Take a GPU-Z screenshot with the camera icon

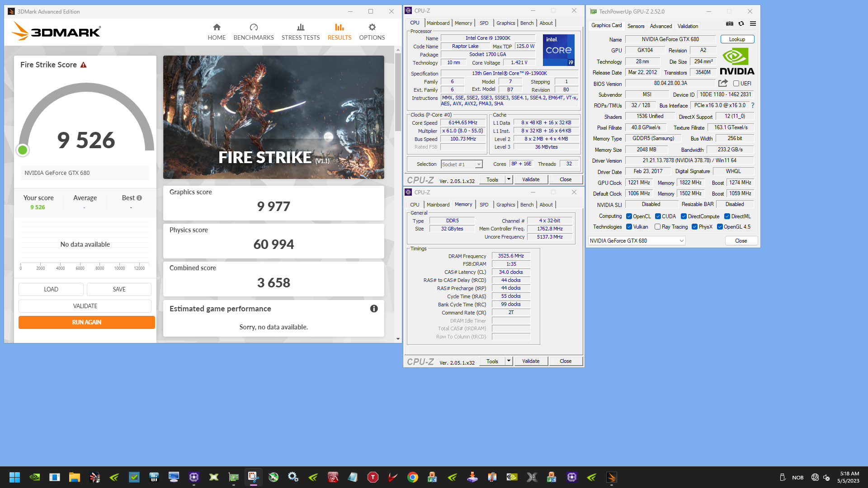point(730,23)
